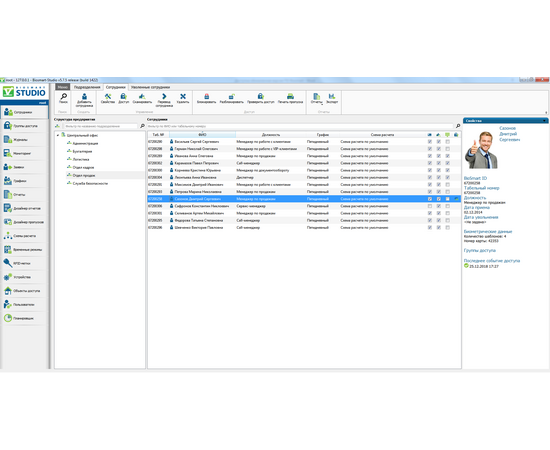Open the Отчеты dropdown in the ribbon
The width and height of the screenshot is (550, 450).
click(x=316, y=99)
